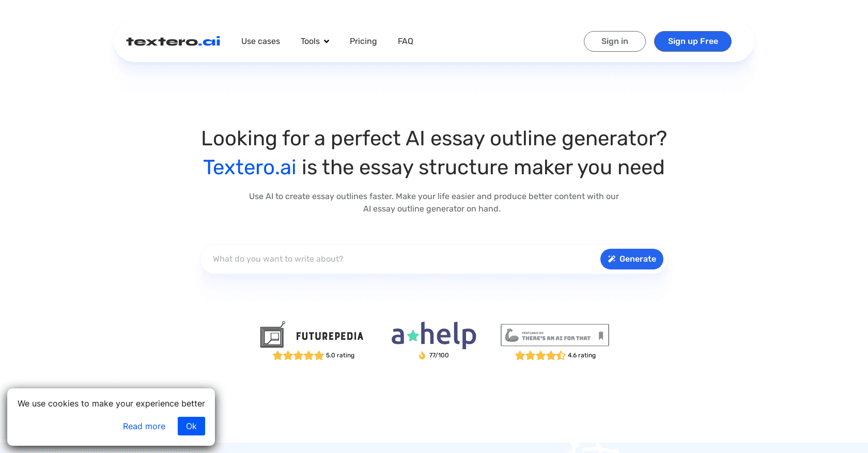Go to the Pricing page

(x=363, y=41)
